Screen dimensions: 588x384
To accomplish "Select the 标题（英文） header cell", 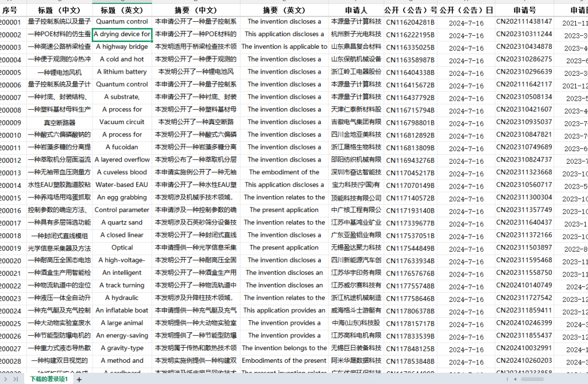I will pos(122,10).
